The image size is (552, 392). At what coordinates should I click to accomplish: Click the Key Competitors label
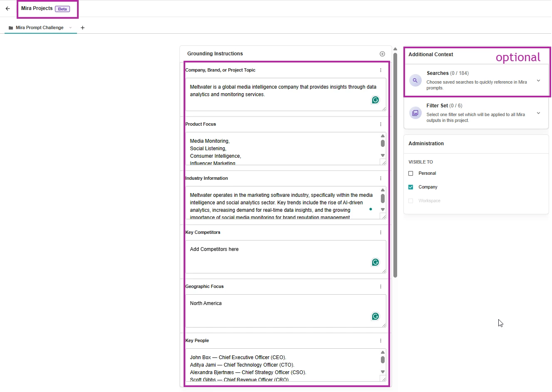coord(203,233)
